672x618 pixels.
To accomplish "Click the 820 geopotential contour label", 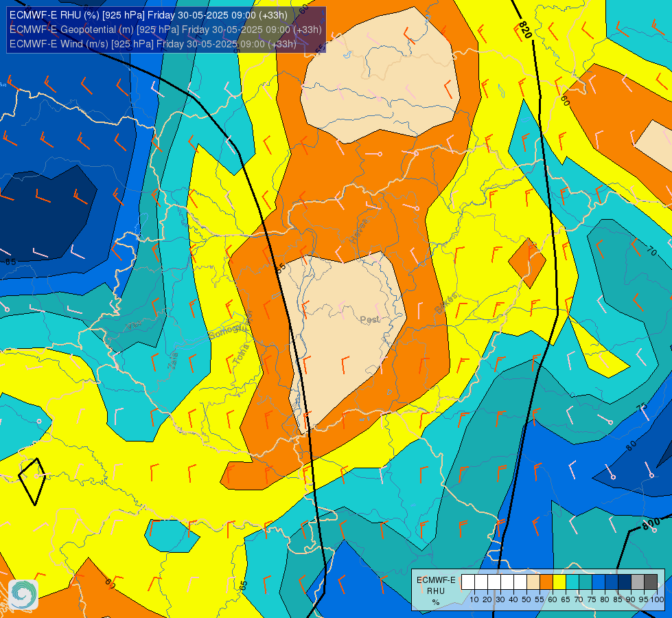I will click(x=525, y=30).
